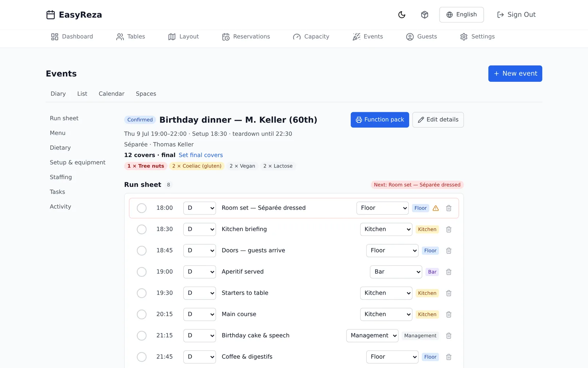Viewport: 588px width, 368px height.
Task: Select Activity in the event sidebar
Action: (61, 207)
